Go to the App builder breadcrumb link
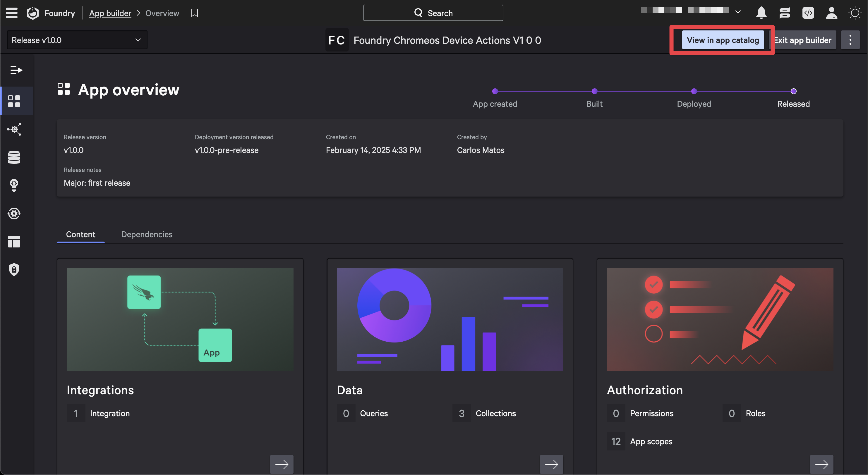 pos(110,13)
